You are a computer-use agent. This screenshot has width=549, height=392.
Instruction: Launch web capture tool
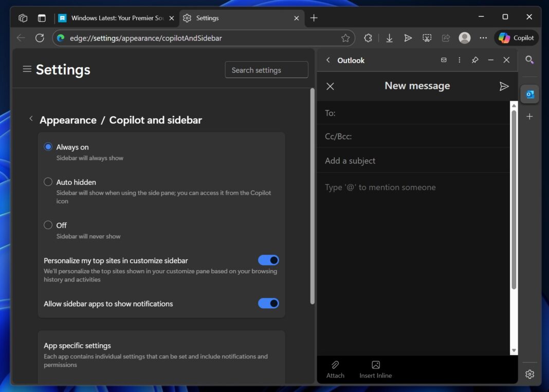[427, 38]
